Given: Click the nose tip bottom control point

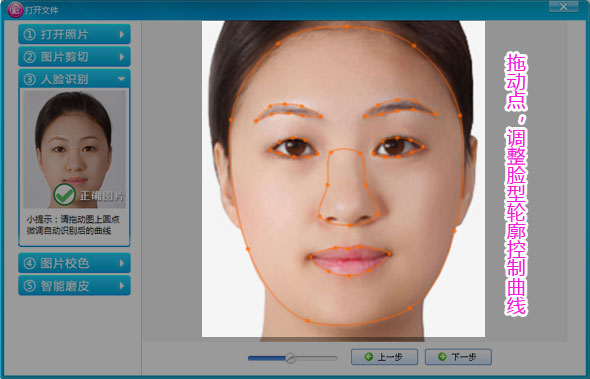Looking at the screenshot, I should (x=350, y=225).
